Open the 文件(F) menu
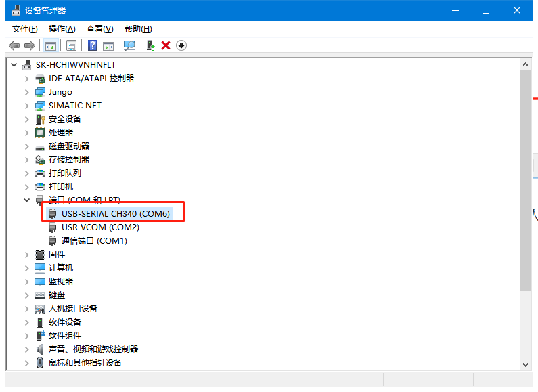This screenshot has width=538, height=392. [x=25, y=29]
